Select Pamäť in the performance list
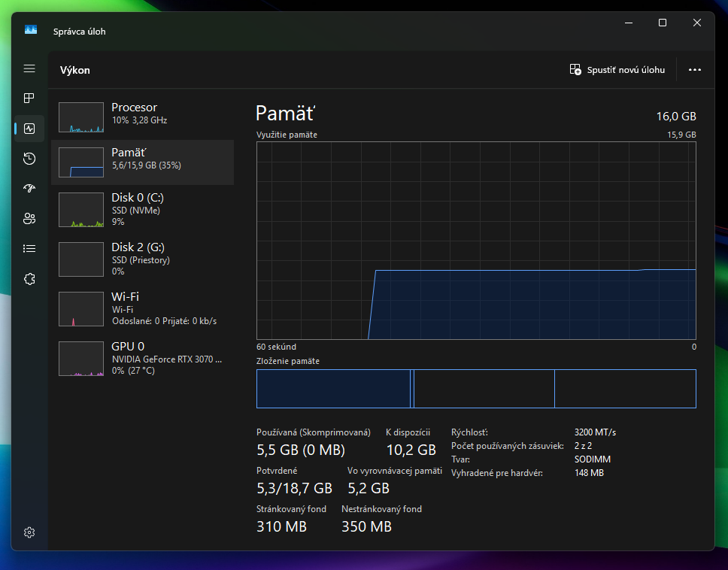The width and height of the screenshot is (728, 570). pos(142,162)
